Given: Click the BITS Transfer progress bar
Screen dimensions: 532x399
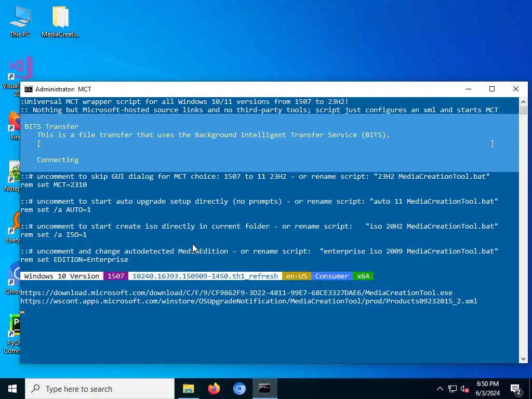Looking at the screenshot, I should click(265, 143).
